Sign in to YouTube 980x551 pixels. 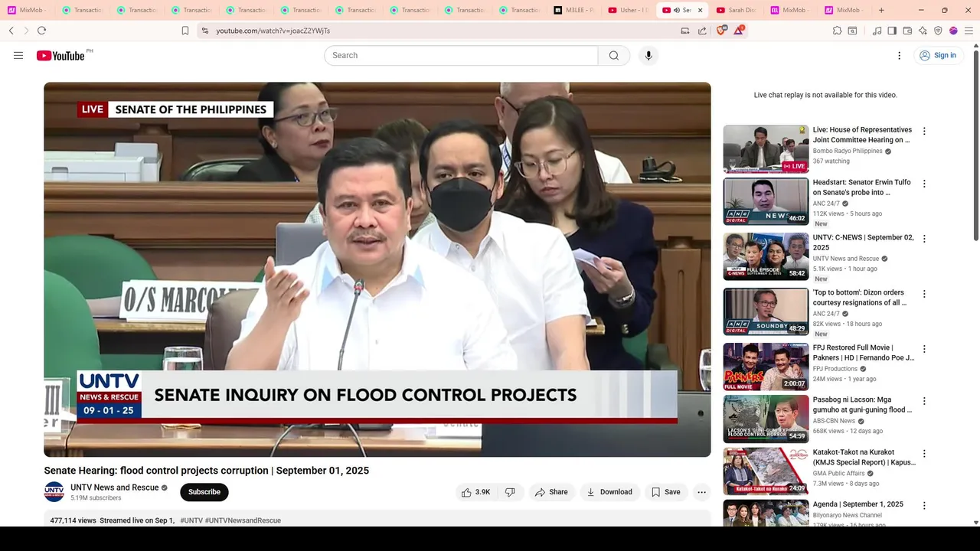point(938,55)
